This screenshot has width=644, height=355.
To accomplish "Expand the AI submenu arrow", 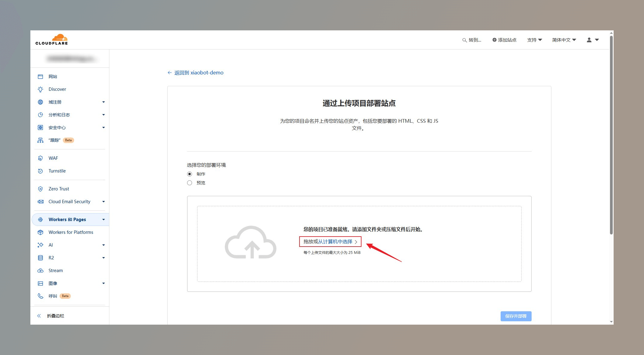I will tap(104, 245).
